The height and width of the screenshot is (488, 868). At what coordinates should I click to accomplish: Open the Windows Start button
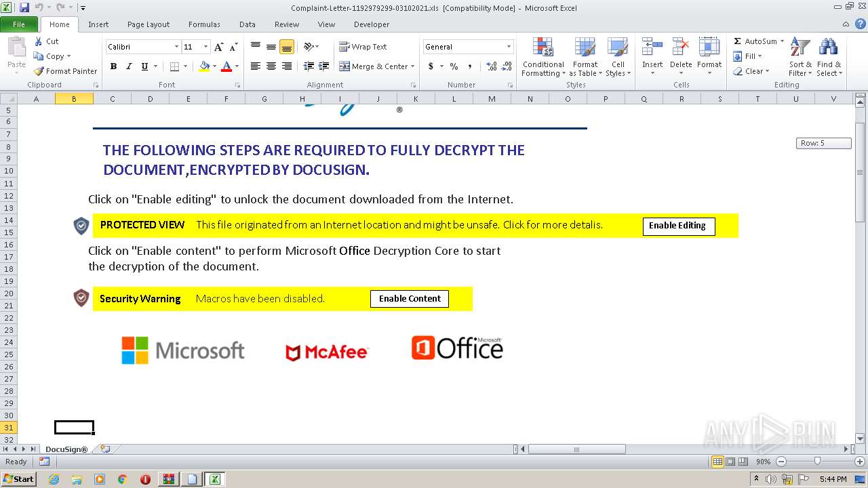pos(18,479)
